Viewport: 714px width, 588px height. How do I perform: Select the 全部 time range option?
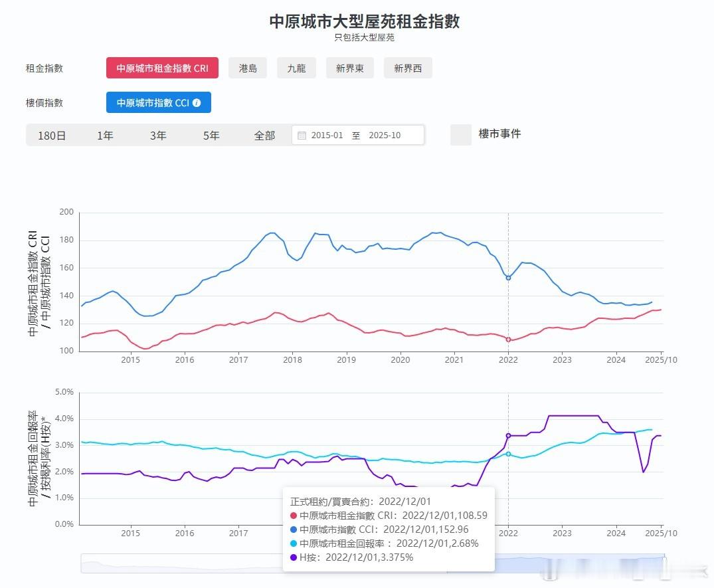pos(266,135)
